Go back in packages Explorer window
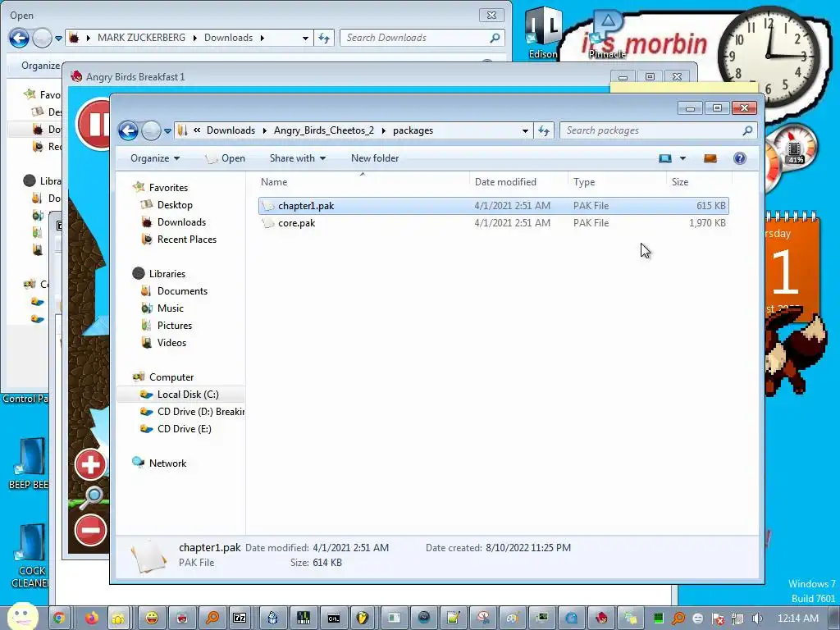840x630 pixels. [128, 130]
